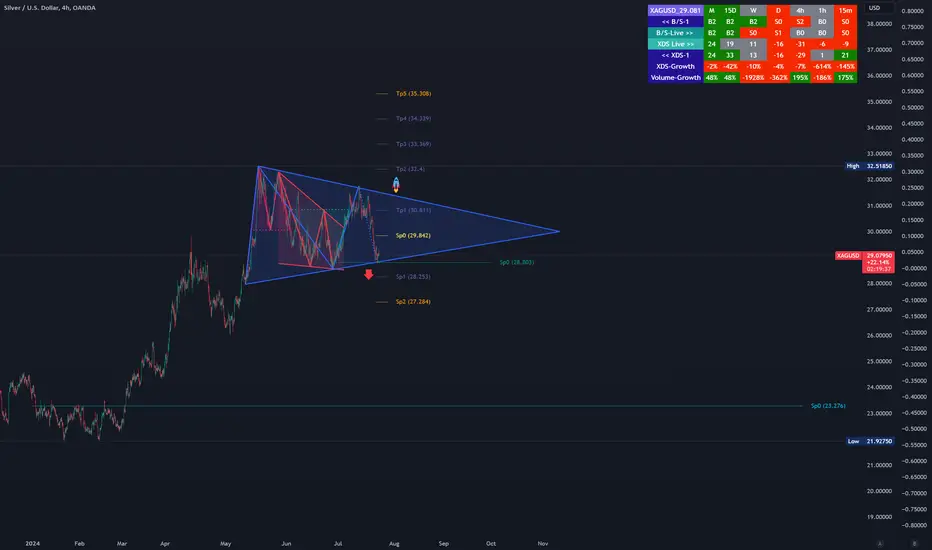932x550 pixels.
Task: Click the '<< XDS-1' row label
Action: [675, 55]
